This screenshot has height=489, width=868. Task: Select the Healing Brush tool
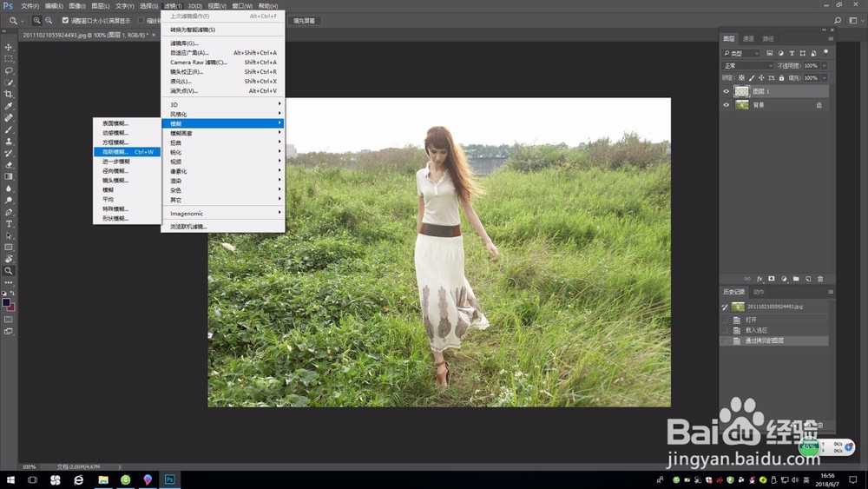[x=9, y=118]
